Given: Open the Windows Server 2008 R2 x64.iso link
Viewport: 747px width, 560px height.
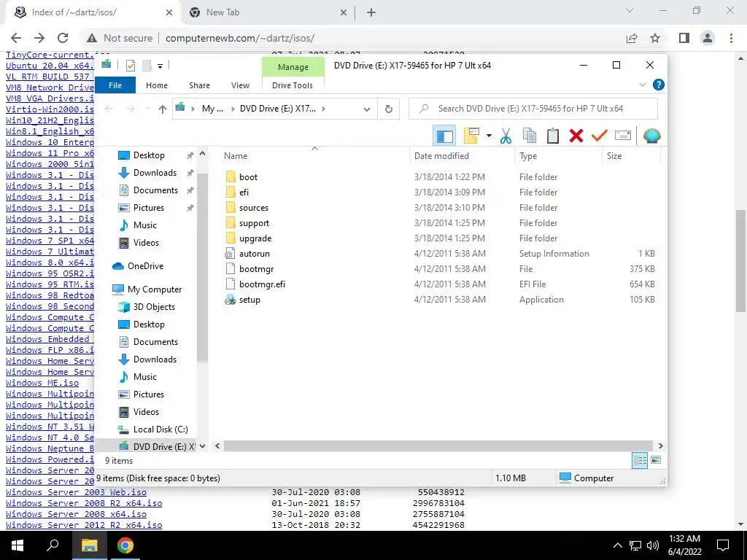Looking at the screenshot, I should pos(84,503).
